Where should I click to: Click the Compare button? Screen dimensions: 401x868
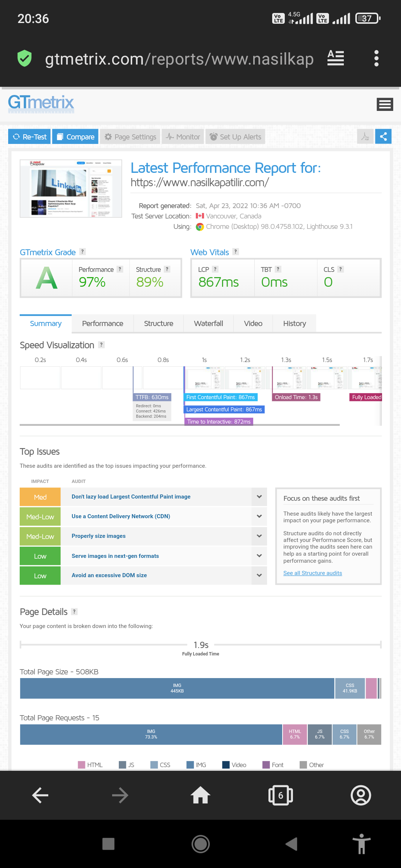[75, 137]
